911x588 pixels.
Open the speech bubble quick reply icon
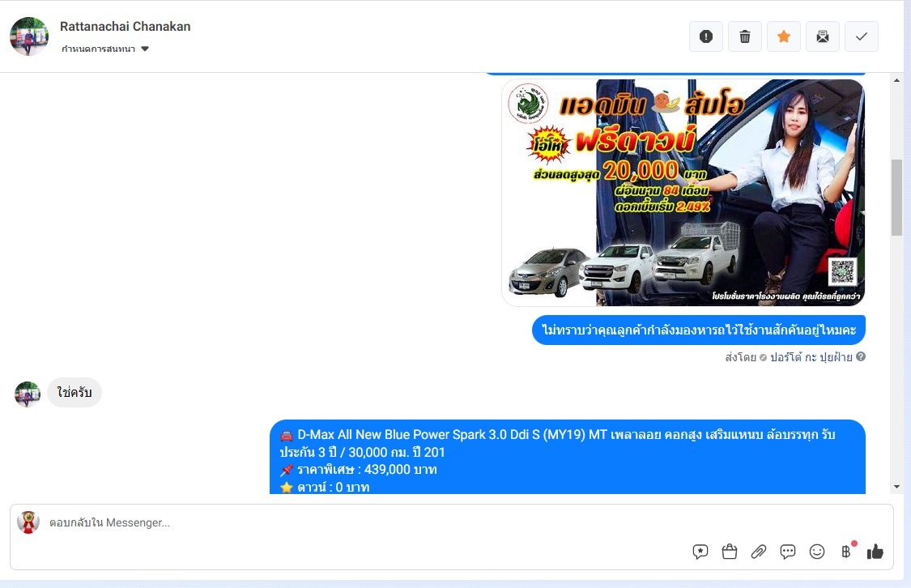(x=788, y=552)
